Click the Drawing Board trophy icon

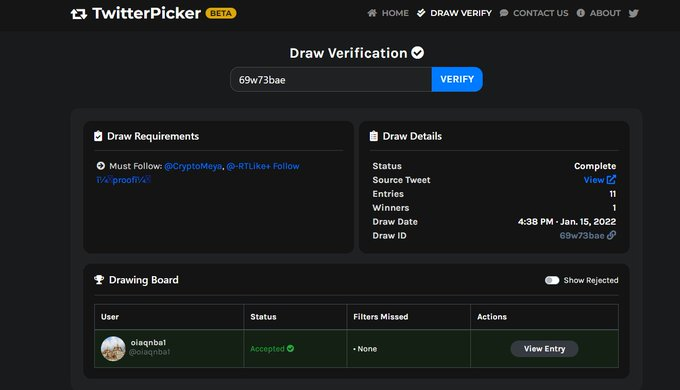[99, 280]
